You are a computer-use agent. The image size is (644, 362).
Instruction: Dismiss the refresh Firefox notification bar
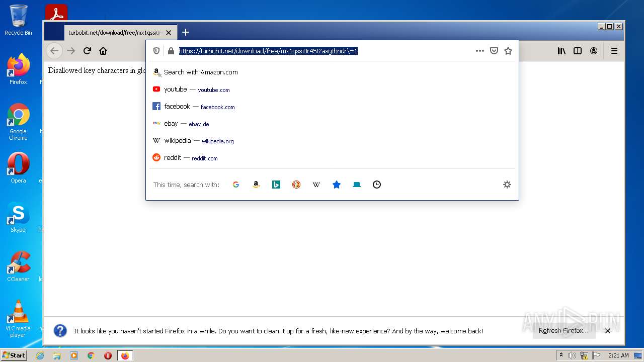point(608,331)
